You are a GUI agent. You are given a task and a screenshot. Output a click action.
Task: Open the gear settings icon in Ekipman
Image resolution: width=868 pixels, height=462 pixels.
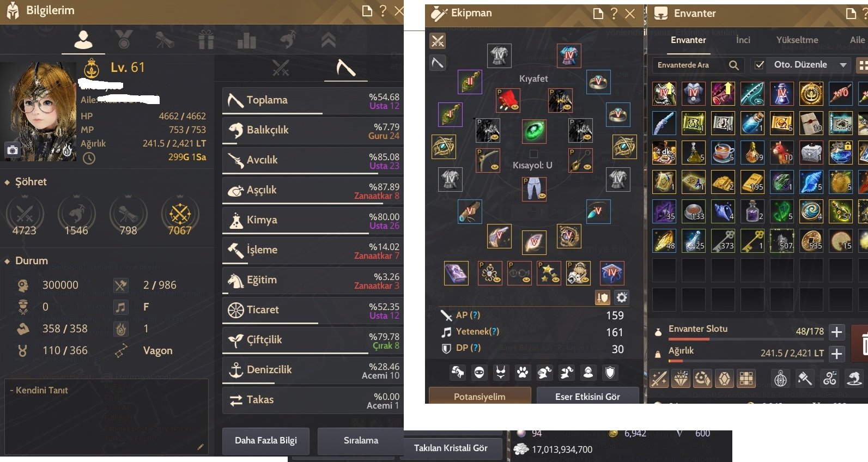[622, 297]
